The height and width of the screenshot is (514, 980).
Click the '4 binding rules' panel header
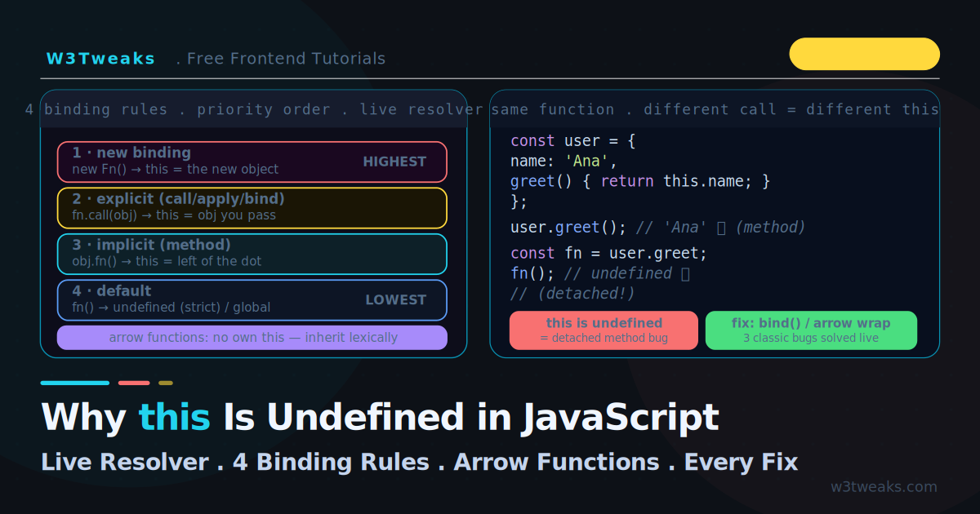point(254,109)
